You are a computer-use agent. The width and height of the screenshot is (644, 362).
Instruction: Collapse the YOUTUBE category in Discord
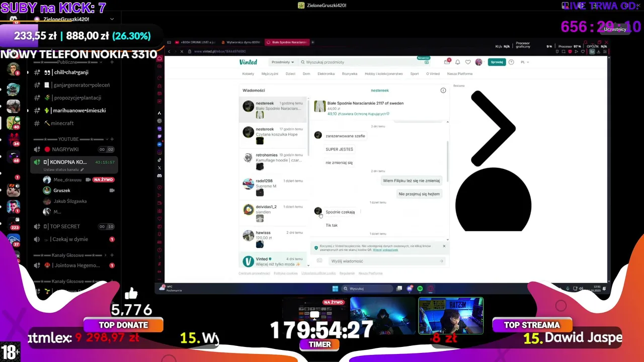pos(69,139)
